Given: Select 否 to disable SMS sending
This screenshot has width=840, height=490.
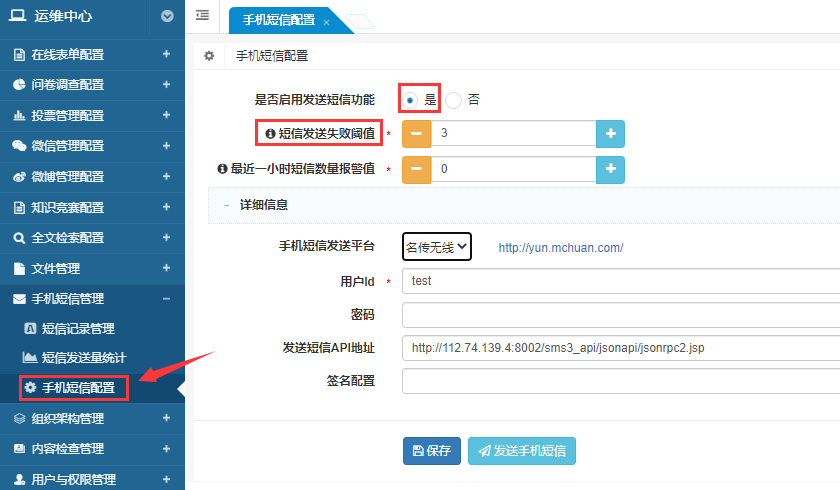Looking at the screenshot, I should pyautogui.click(x=454, y=99).
